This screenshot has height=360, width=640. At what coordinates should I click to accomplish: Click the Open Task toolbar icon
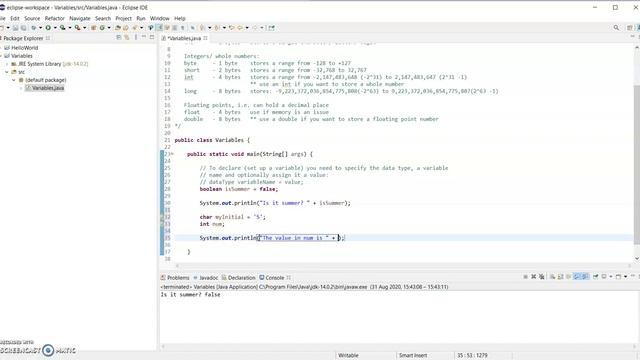(x=125, y=28)
